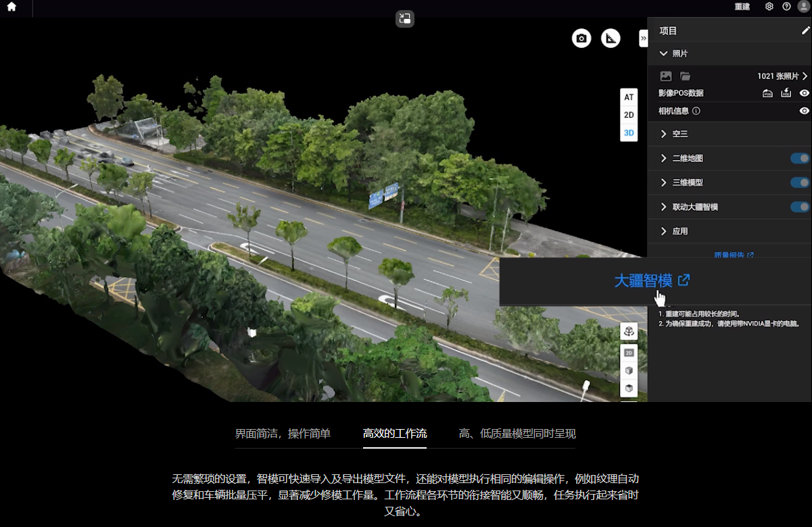Screen dimensions: 812x527
Task: Switch the view to AT mode
Action: pyautogui.click(x=629, y=97)
